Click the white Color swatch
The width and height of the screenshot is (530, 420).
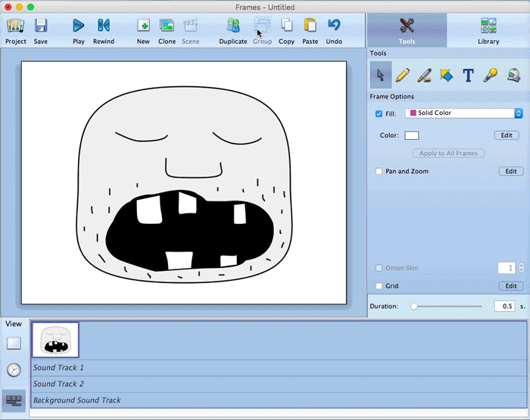(412, 135)
